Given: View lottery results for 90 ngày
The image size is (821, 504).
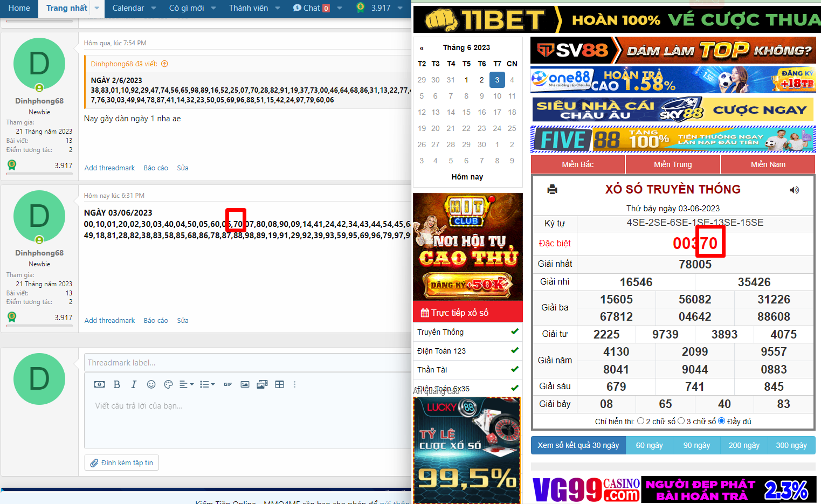Looking at the screenshot, I should pyautogui.click(x=697, y=445).
